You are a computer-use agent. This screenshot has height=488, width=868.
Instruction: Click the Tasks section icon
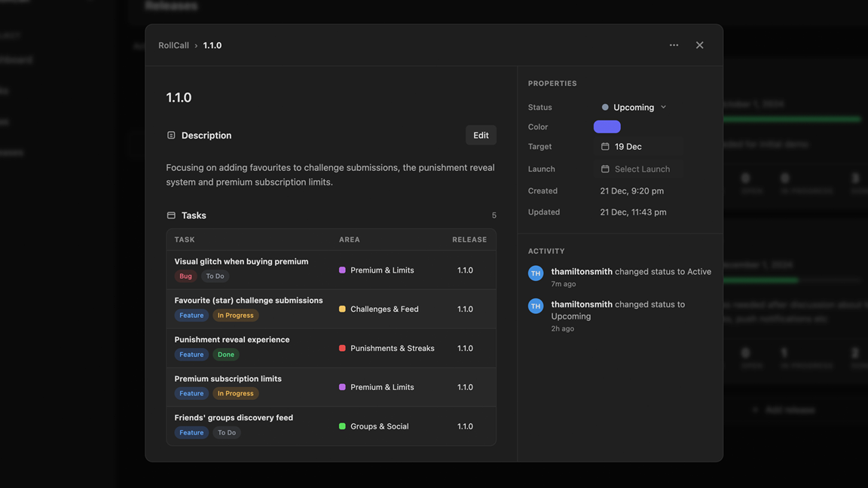(x=171, y=215)
